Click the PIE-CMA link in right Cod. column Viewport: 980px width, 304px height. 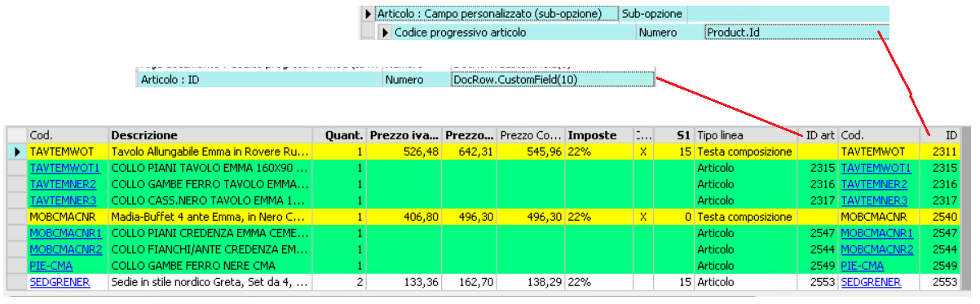click(x=862, y=266)
